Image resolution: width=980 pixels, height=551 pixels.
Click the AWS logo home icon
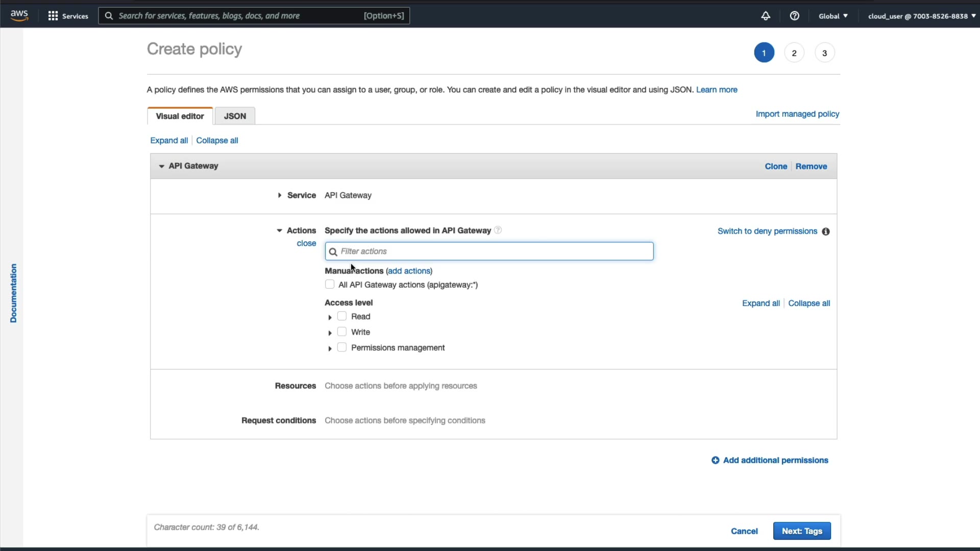tap(19, 15)
